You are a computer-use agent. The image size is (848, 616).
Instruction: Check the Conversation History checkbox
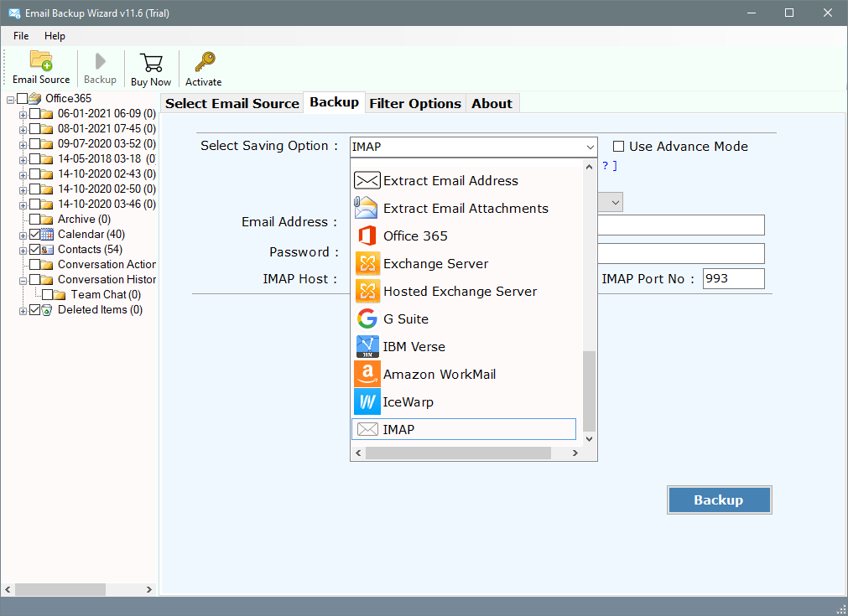pos(35,279)
